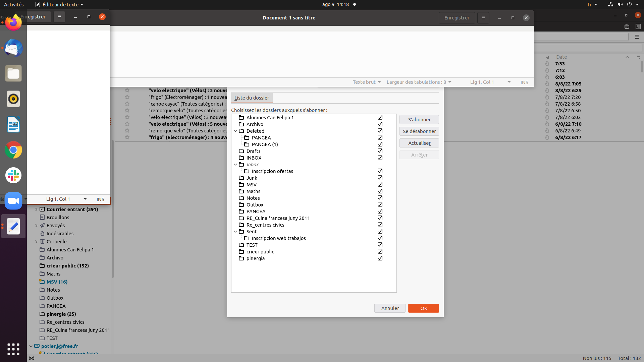Open Thunderbird from the dock
The height and width of the screenshot is (362, 644).
tap(13, 48)
